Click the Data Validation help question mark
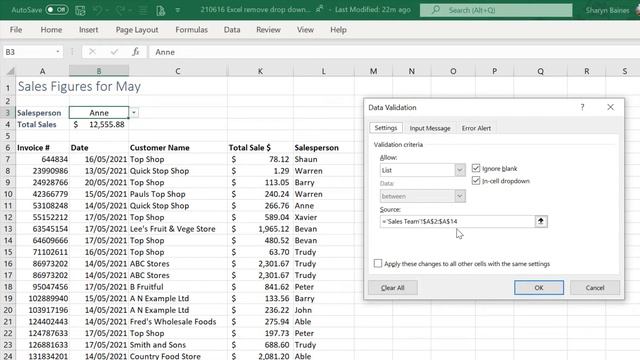 coord(582,107)
